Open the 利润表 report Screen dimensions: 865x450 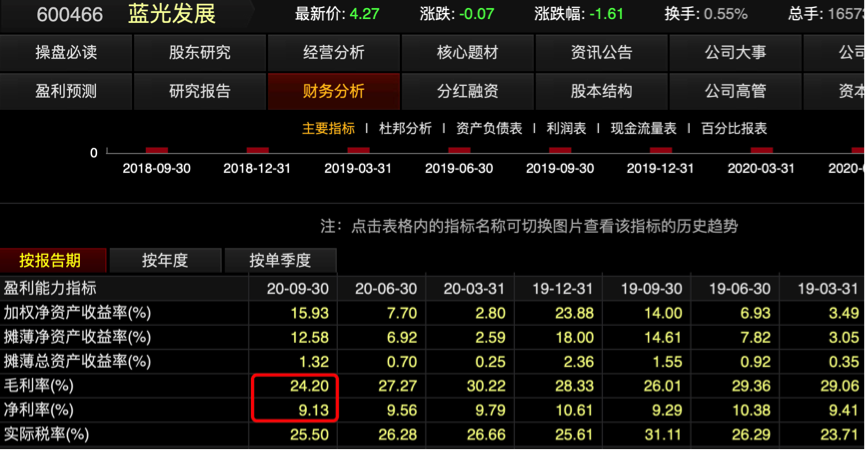566,128
